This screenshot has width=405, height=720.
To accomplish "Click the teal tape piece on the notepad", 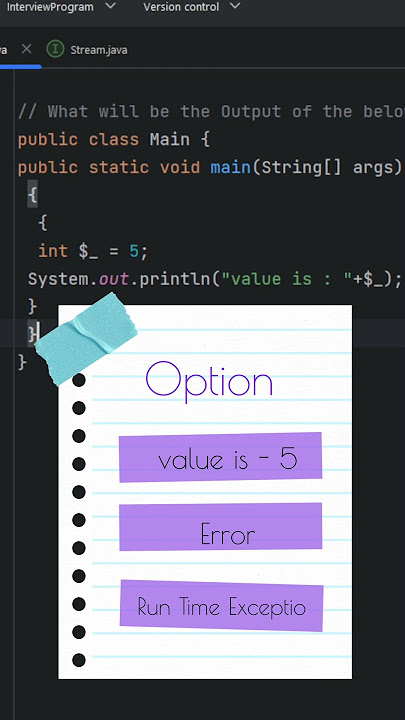I will pyautogui.click(x=86, y=338).
